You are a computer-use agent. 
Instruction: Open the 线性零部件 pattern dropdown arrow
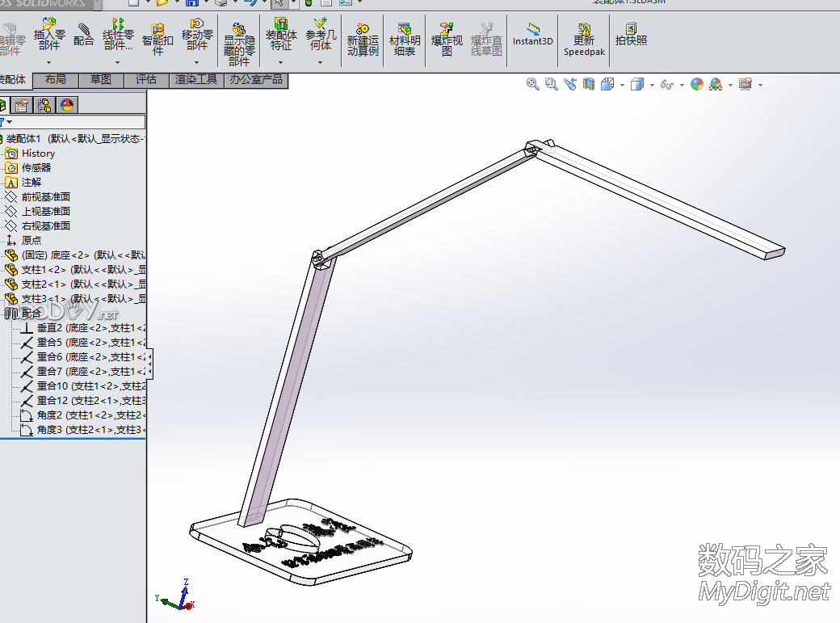118,62
